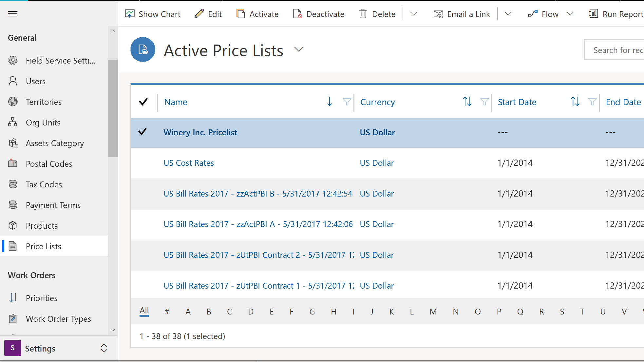
Task: Click the Show Chart icon
Action: coord(130,14)
